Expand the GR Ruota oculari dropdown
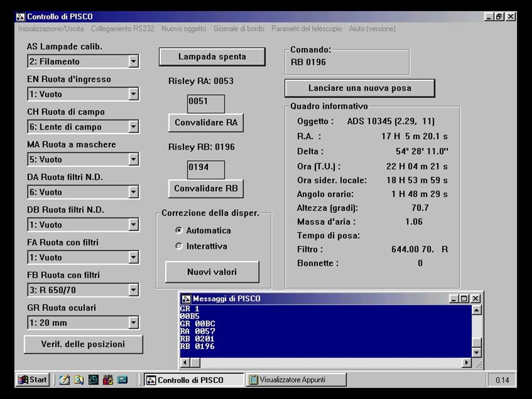The height and width of the screenshot is (399, 532). coord(134,323)
